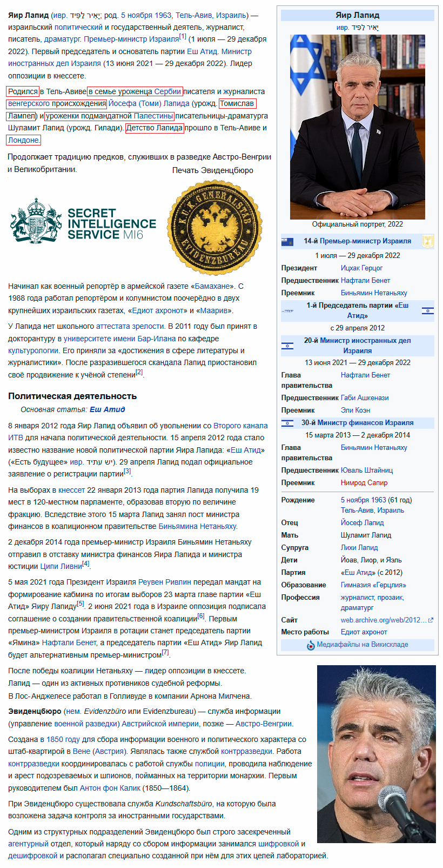Open the photo of Lapid with microphone
443x868 pixels.
pos(376,754)
